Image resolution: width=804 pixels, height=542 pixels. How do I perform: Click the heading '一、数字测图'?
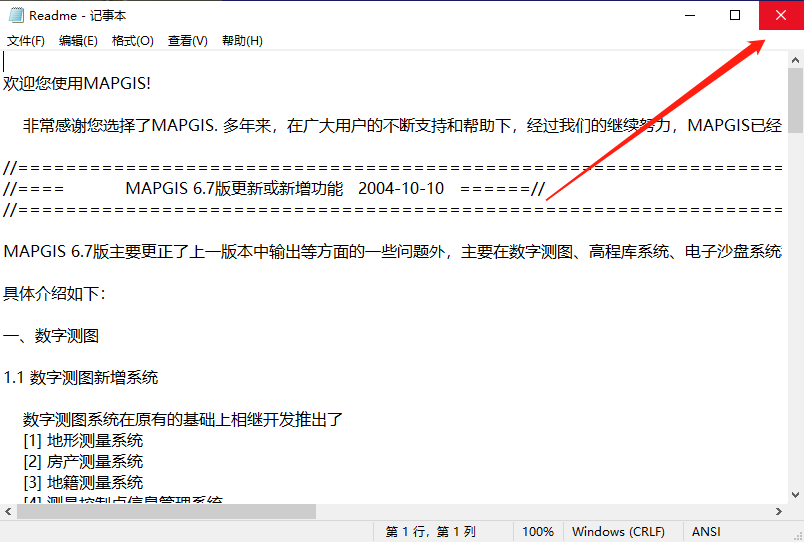click(x=51, y=335)
